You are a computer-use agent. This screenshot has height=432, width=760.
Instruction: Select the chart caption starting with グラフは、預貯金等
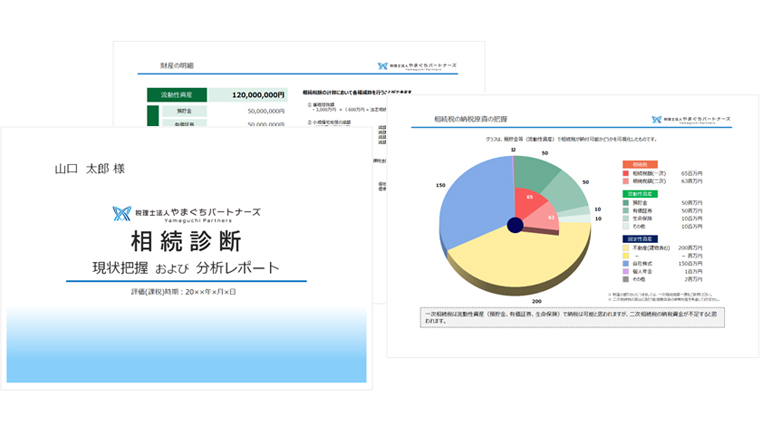click(x=571, y=139)
